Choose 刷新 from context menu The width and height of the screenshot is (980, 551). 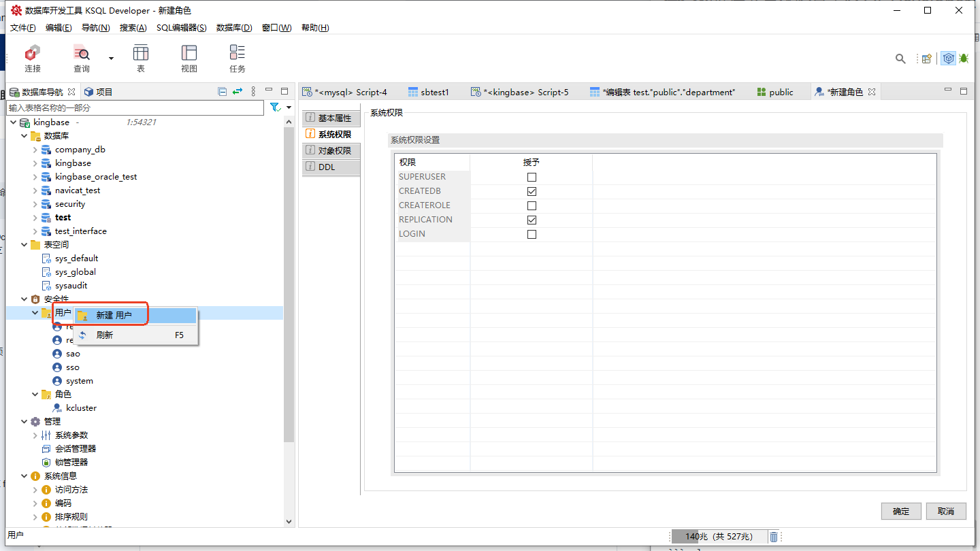(x=135, y=335)
